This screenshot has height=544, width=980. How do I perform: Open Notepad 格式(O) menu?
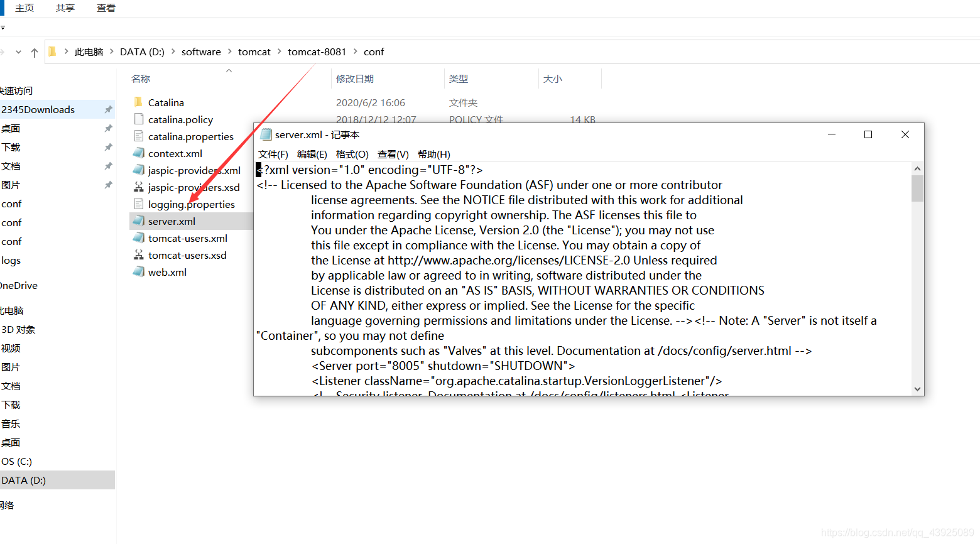pyautogui.click(x=352, y=155)
